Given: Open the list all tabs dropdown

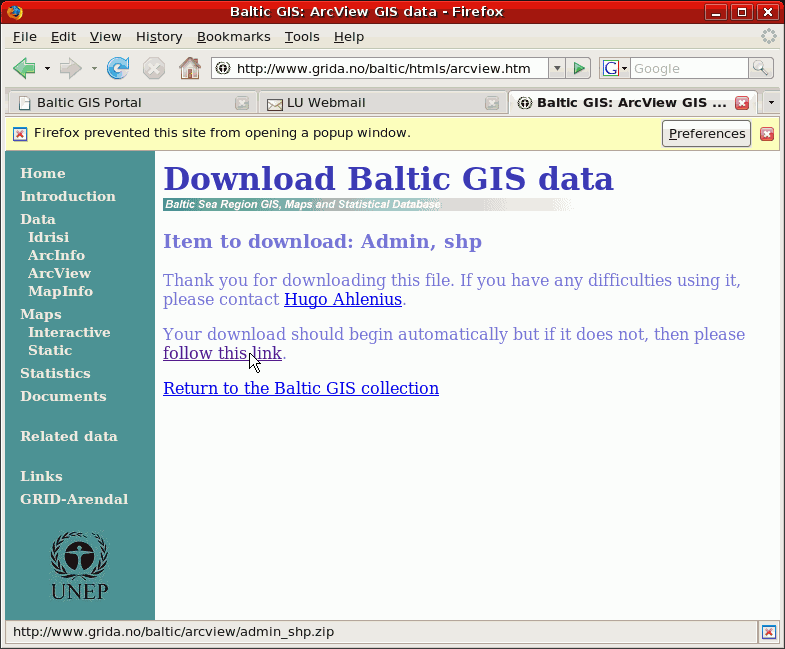Looking at the screenshot, I should tap(771, 103).
